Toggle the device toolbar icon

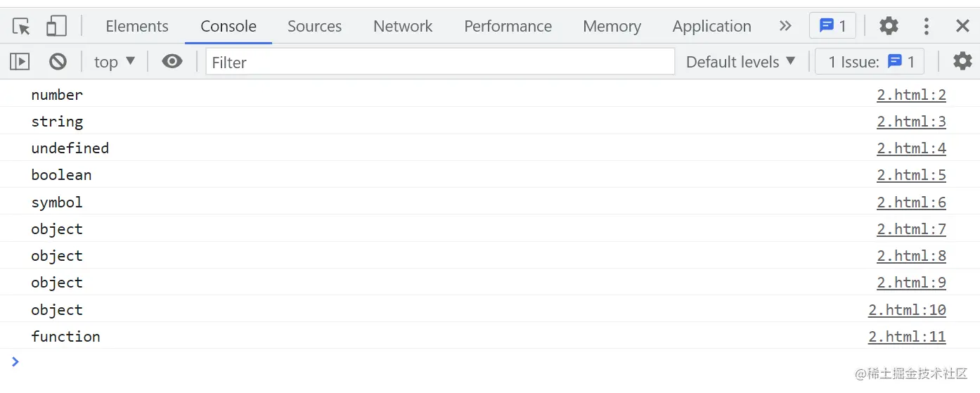[56, 27]
